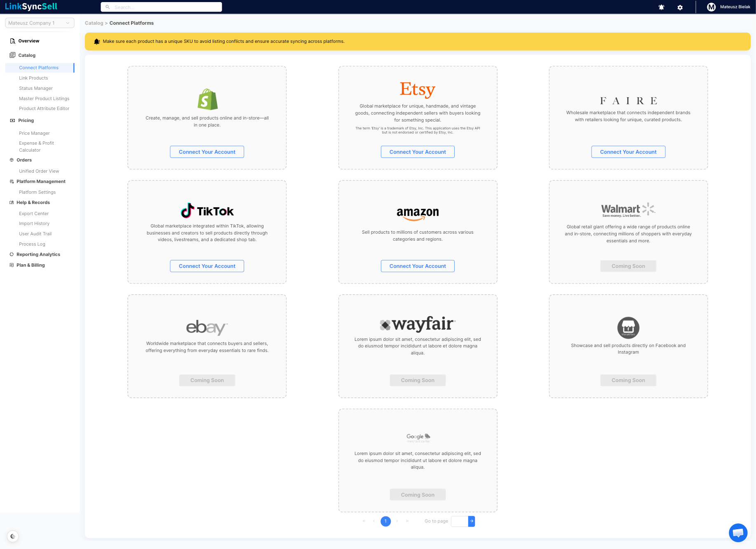This screenshot has height=549, width=756.
Task: Click the Mateusz Bielak avatar icon
Action: click(x=711, y=7)
